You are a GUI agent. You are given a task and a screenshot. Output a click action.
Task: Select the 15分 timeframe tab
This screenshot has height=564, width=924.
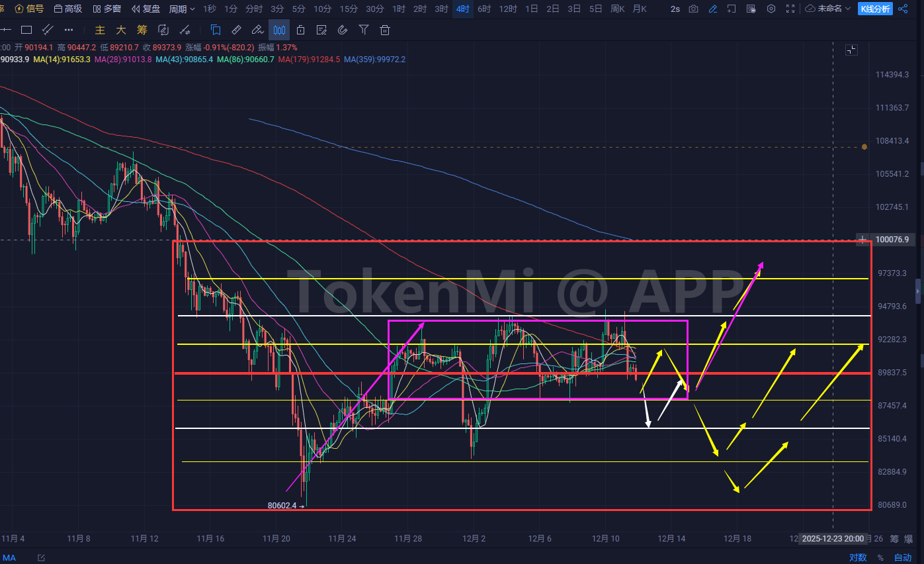[349, 9]
